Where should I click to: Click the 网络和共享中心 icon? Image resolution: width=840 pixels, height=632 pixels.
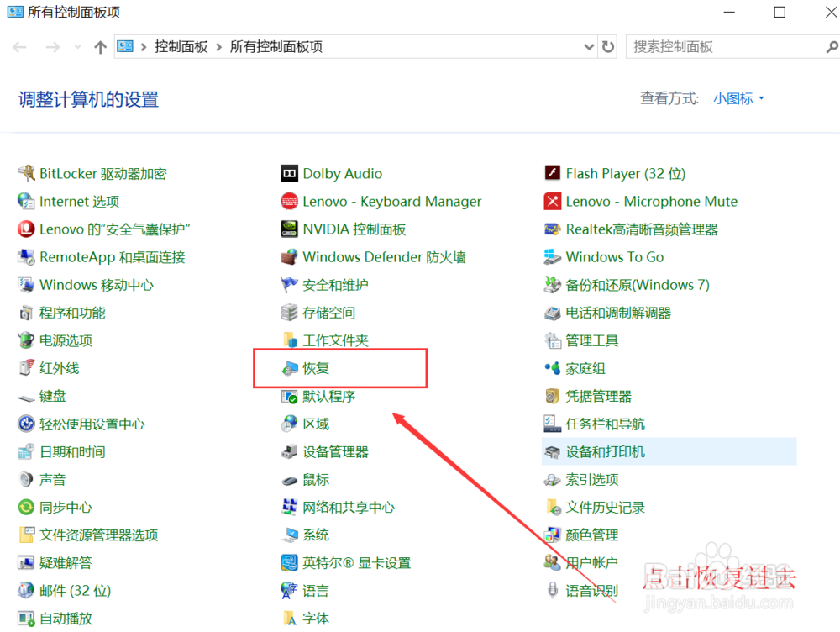pyautogui.click(x=289, y=507)
